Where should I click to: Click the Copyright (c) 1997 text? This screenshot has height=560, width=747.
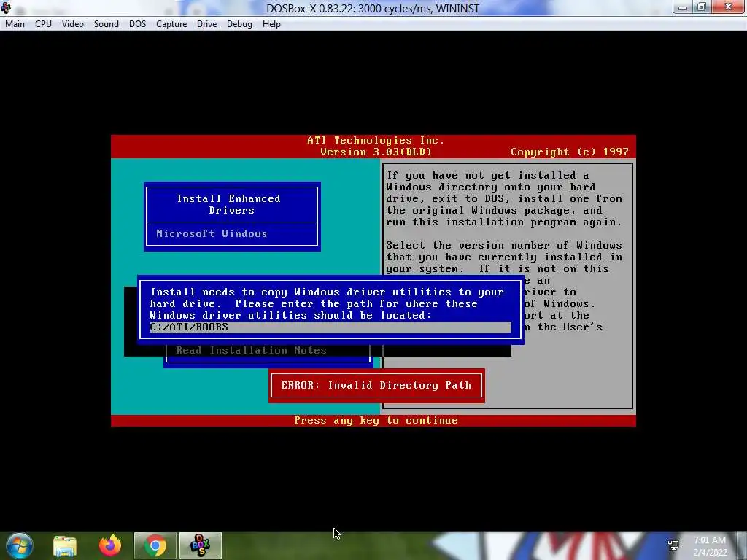coord(569,152)
